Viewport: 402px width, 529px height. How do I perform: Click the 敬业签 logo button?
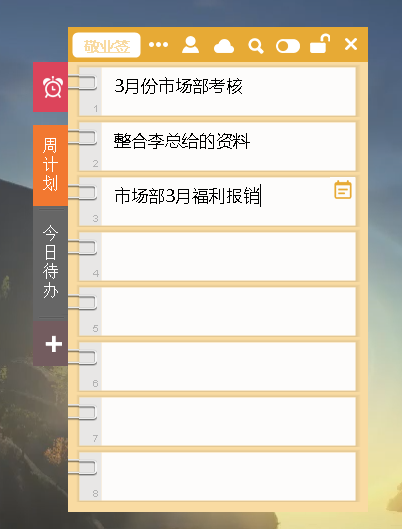[107, 45]
